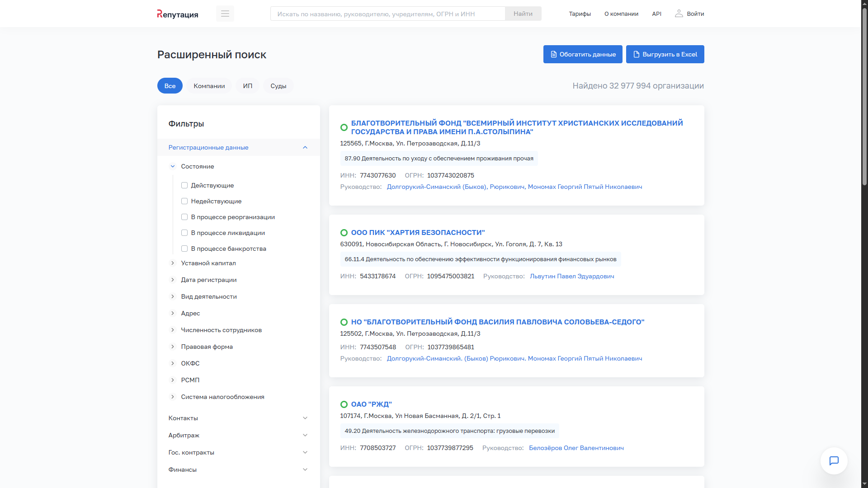
Task: Click green status circle beside ООО ПИК "ХАРТИЯ БЕЗОПАСНОСТИ"
Action: pyautogui.click(x=344, y=233)
